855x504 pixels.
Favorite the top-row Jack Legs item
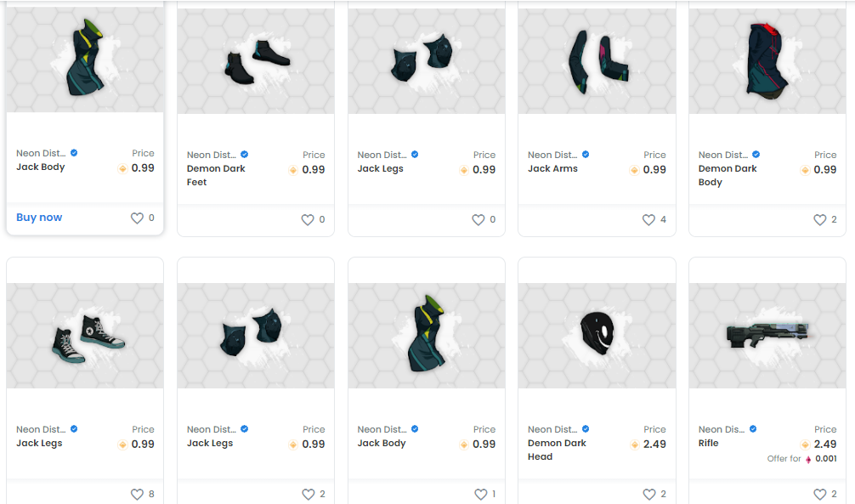click(478, 220)
